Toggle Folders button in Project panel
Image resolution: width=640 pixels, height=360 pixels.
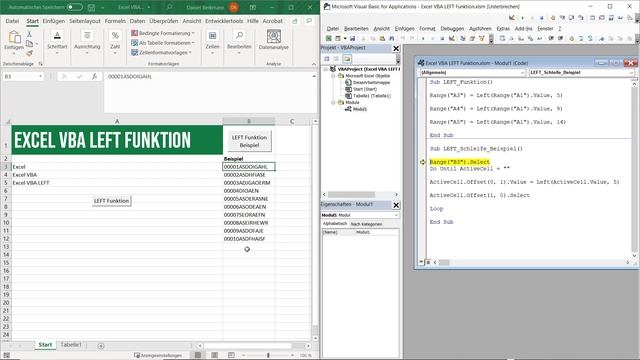click(347, 59)
